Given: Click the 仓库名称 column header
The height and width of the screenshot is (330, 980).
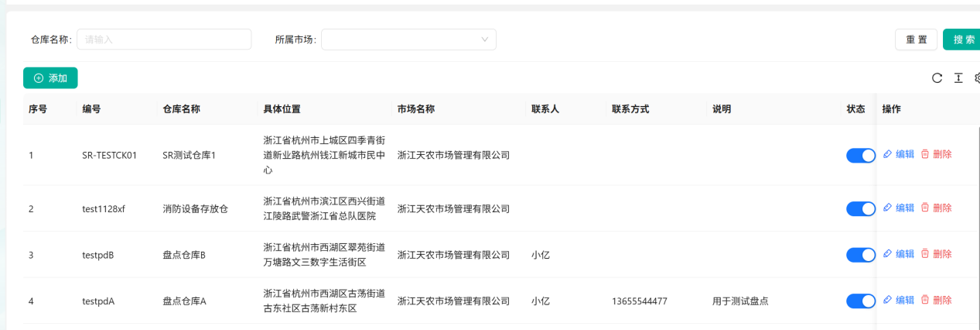Looking at the screenshot, I should tap(182, 109).
